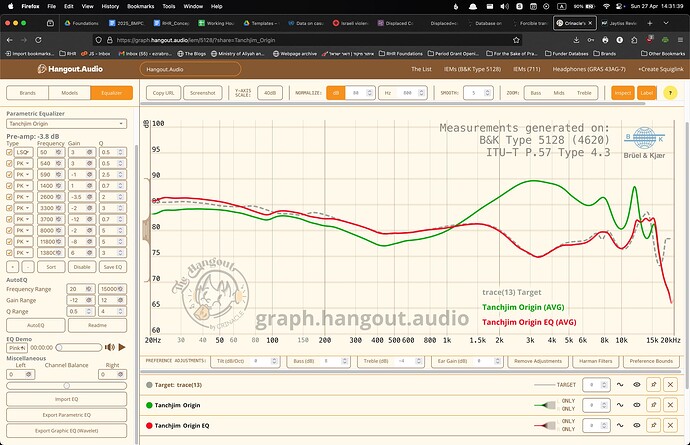The height and width of the screenshot is (445, 690).
Task: Open the macOS Wi-Fi status menu
Action: click(606, 6)
